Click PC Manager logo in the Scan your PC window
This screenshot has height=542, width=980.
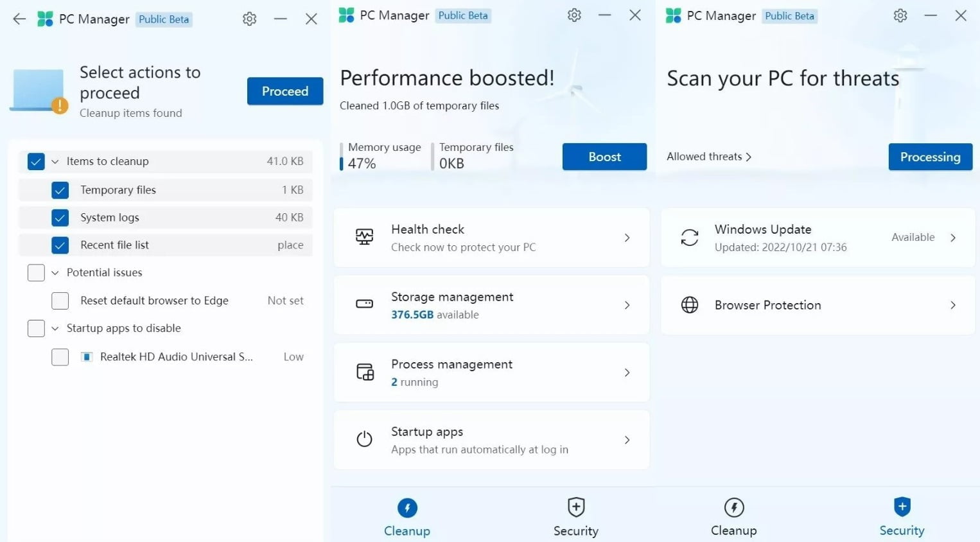(x=673, y=15)
